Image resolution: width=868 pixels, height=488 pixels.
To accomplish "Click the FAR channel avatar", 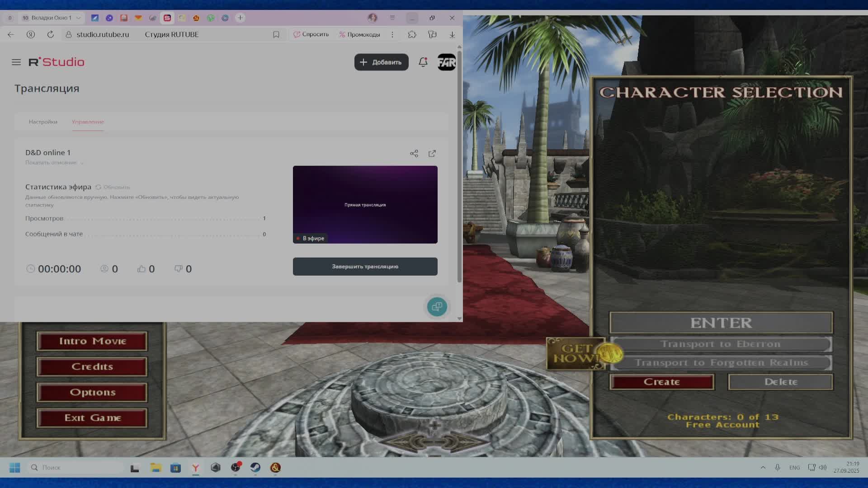I will point(447,62).
